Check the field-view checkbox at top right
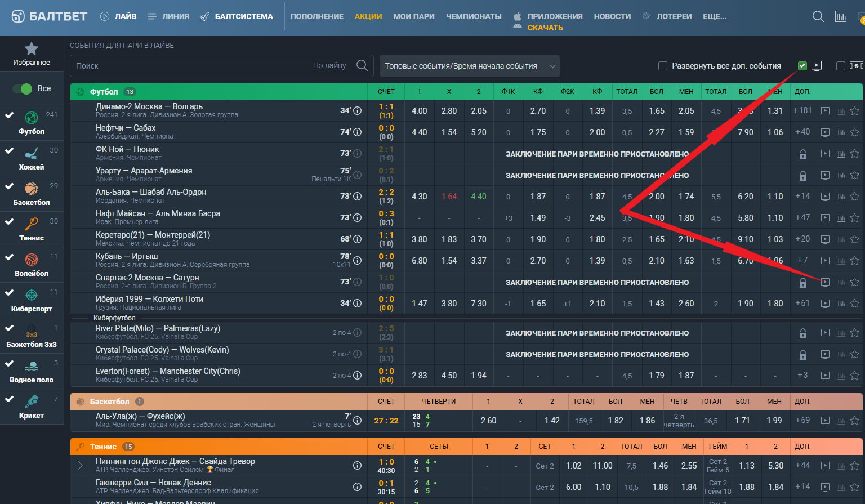865x504 pixels. (x=841, y=66)
